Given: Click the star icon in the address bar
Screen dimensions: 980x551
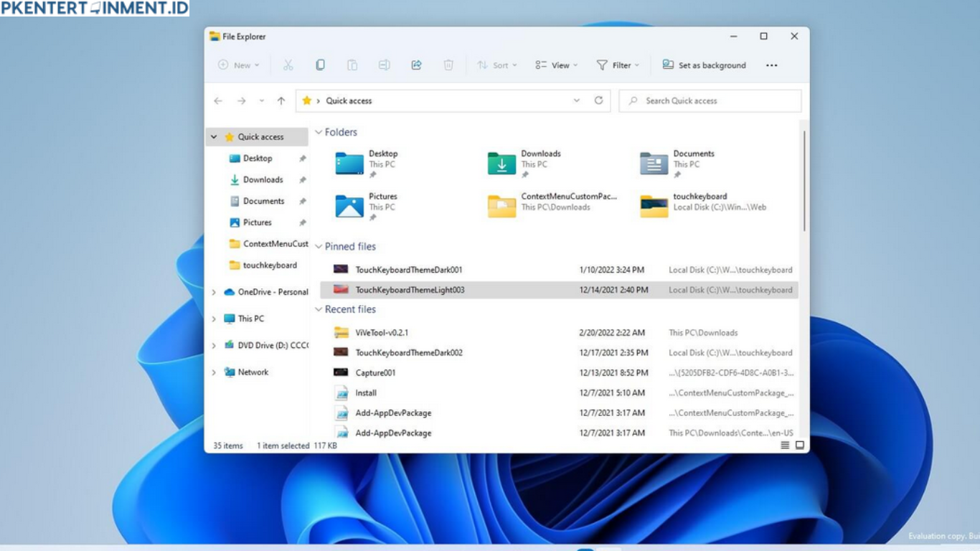Looking at the screenshot, I should [x=306, y=100].
